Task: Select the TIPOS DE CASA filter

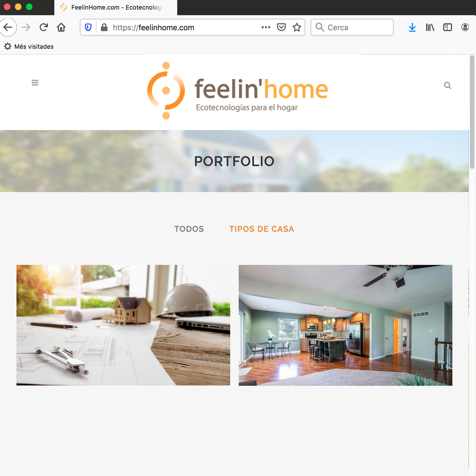Action: tap(262, 229)
